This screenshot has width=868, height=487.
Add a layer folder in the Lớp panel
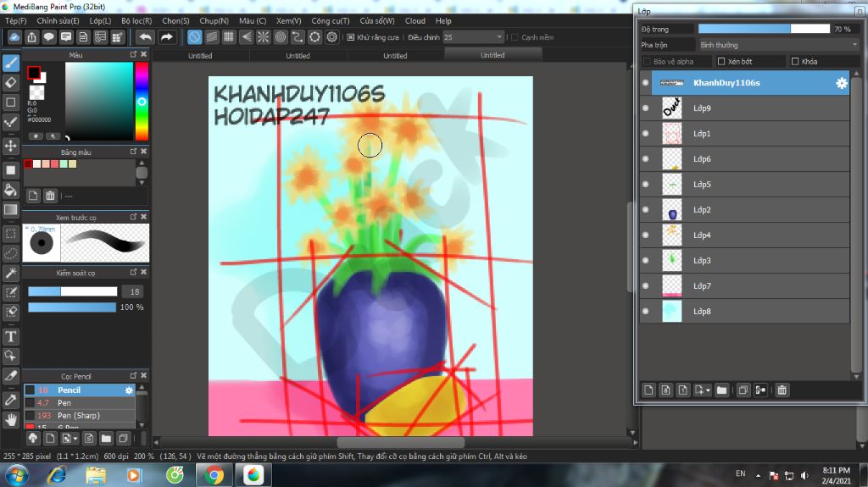(721, 390)
